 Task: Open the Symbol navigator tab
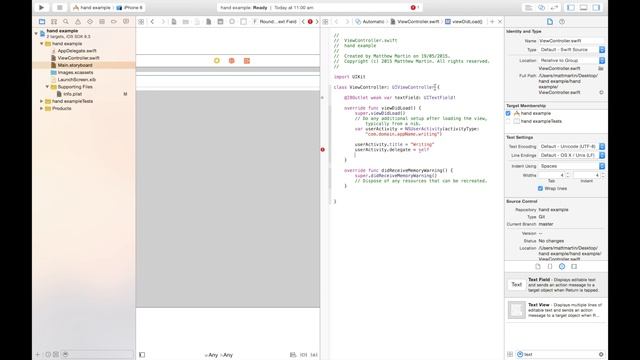click(54, 21)
